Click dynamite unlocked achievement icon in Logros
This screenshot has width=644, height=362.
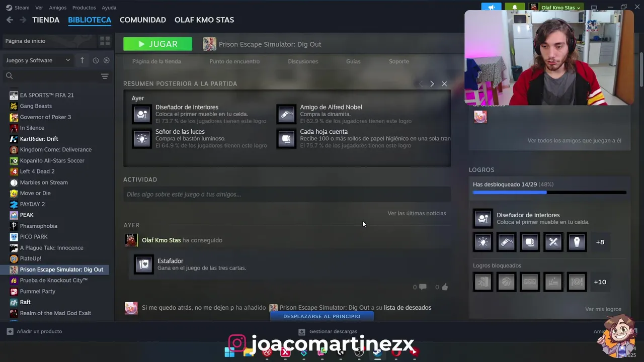(506, 242)
